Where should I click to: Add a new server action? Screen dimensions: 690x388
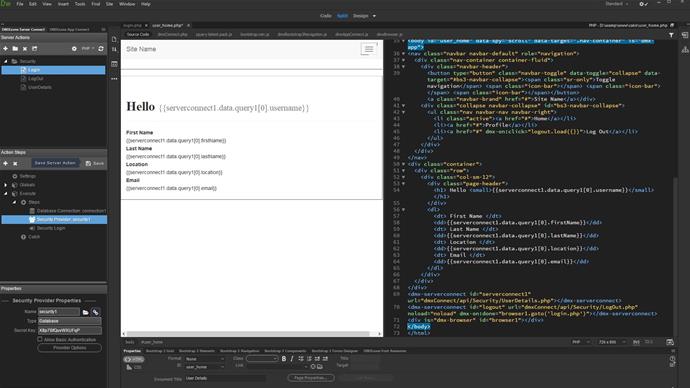(6, 48)
